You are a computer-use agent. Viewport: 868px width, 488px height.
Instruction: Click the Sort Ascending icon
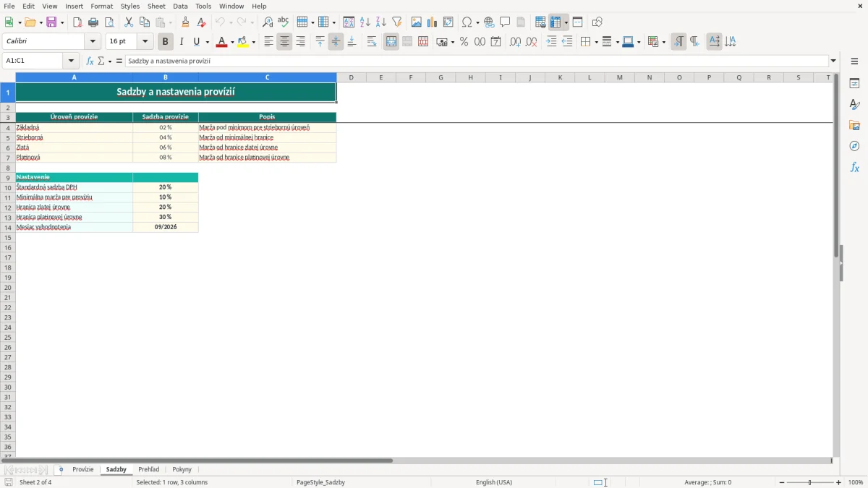[x=365, y=22]
